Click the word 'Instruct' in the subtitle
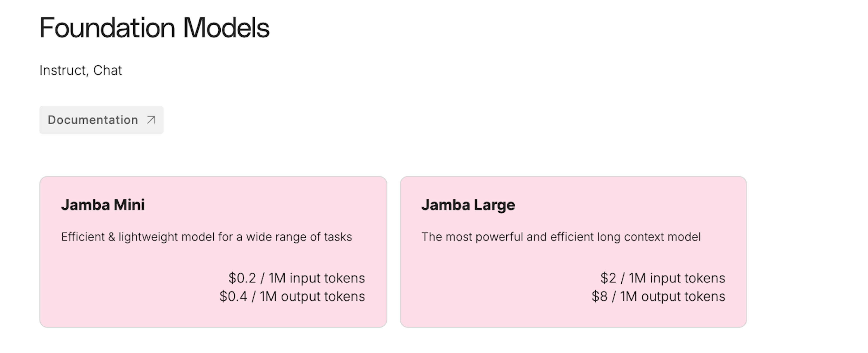This screenshot has height=353, width=868. [63, 71]
